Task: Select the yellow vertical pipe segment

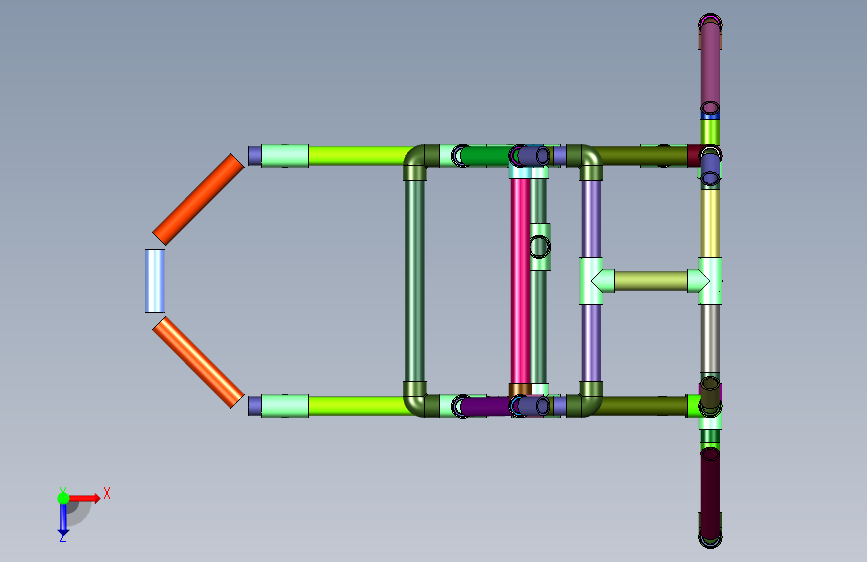Action: click(x=711, y=223)
